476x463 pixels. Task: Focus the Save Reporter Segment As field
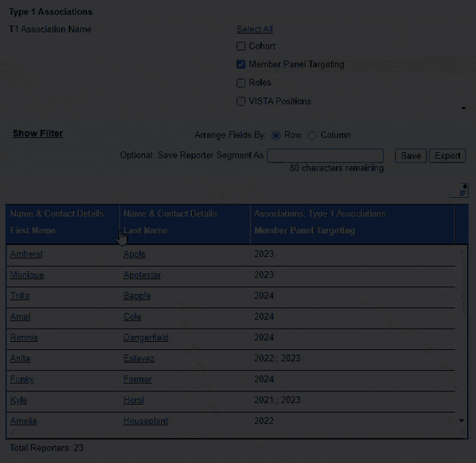click(x=325, y=156)
